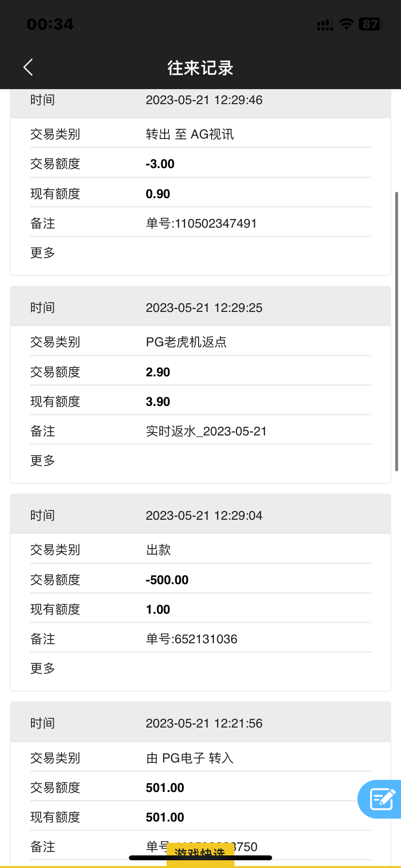Select order number 单号:110502347491

[201, 223]
